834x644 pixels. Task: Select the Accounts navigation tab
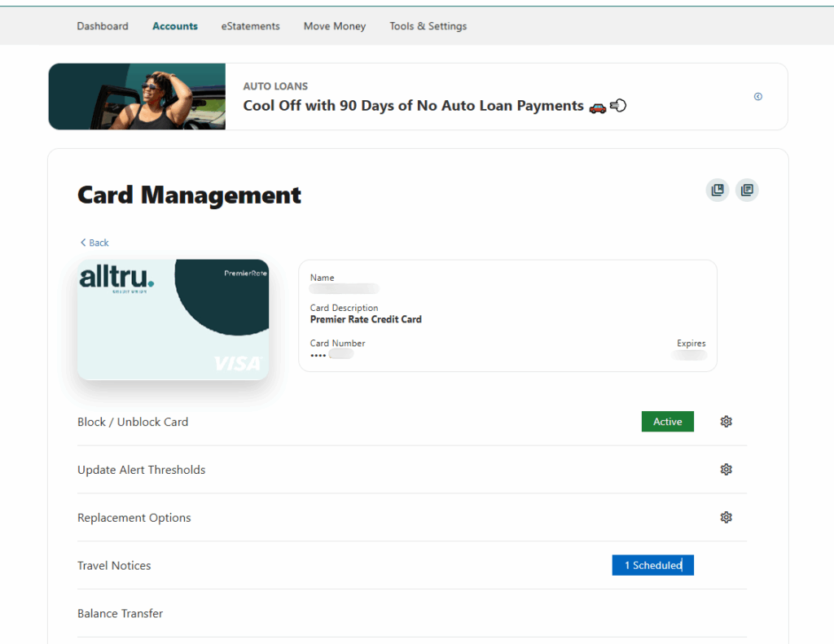pos(174,26)
